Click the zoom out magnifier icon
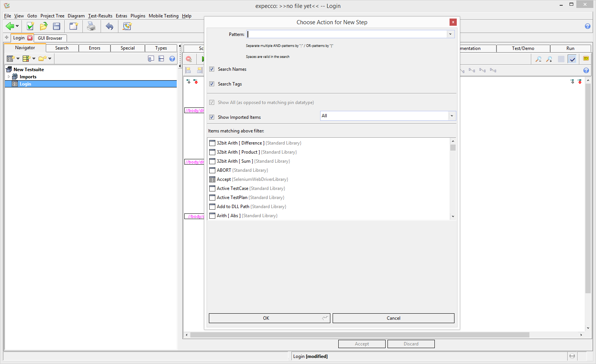The image size is (596, 364). point(538,59)
